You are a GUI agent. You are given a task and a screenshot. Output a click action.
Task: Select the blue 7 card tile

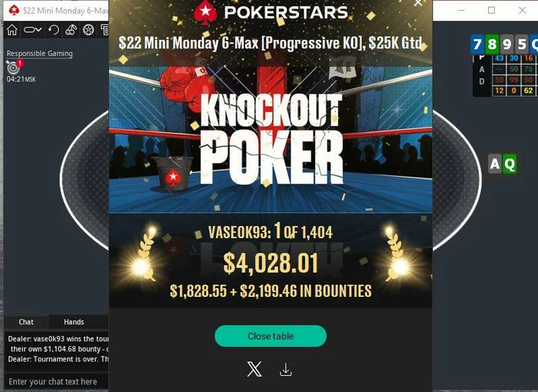click(477, 44)
